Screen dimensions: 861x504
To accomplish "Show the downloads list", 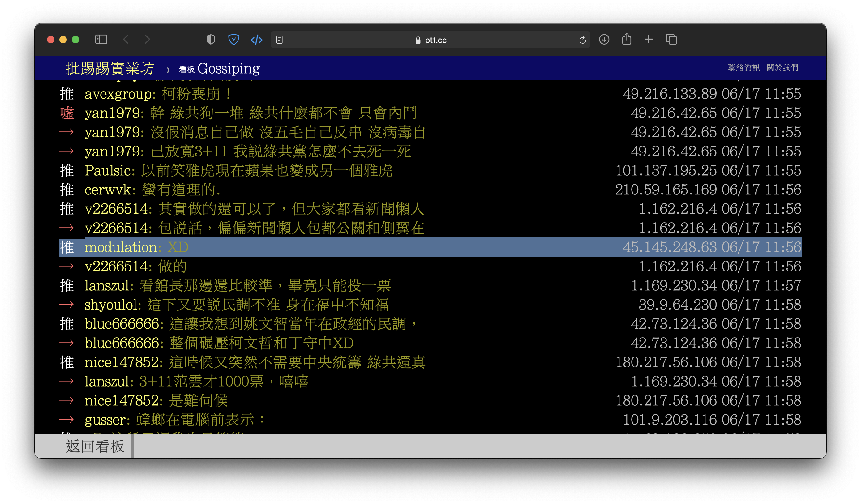I will pos(604,40).
